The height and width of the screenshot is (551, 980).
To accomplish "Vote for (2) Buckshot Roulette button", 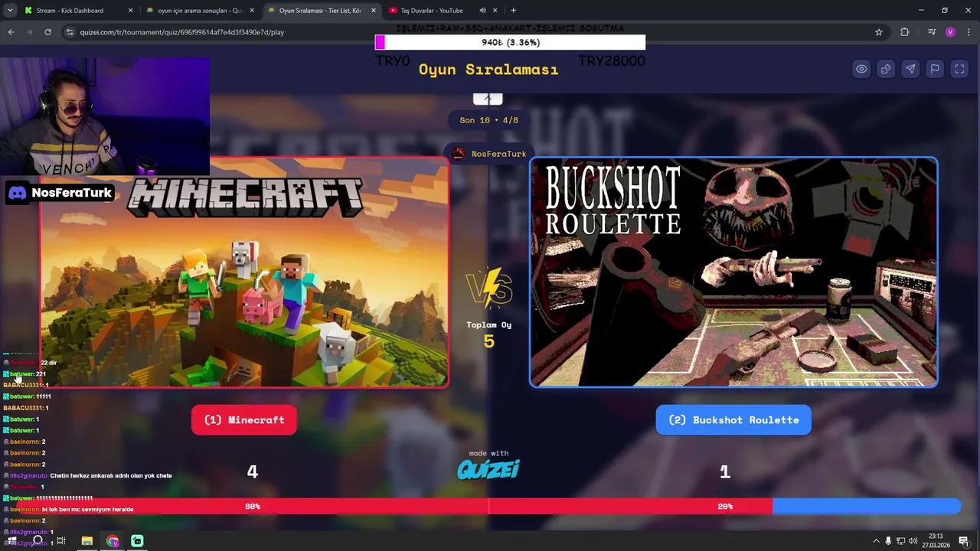I will 733,420.
